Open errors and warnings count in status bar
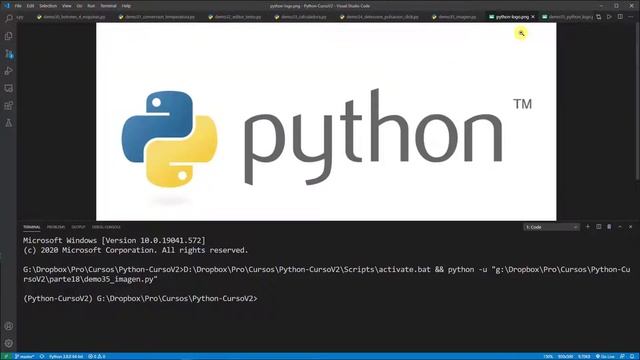640x360 pixels. (x=97, y=356)
